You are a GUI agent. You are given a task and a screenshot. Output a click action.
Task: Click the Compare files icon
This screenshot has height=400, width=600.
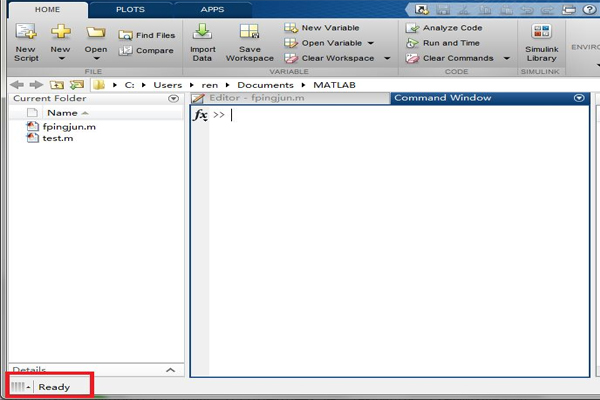point(126,51)
